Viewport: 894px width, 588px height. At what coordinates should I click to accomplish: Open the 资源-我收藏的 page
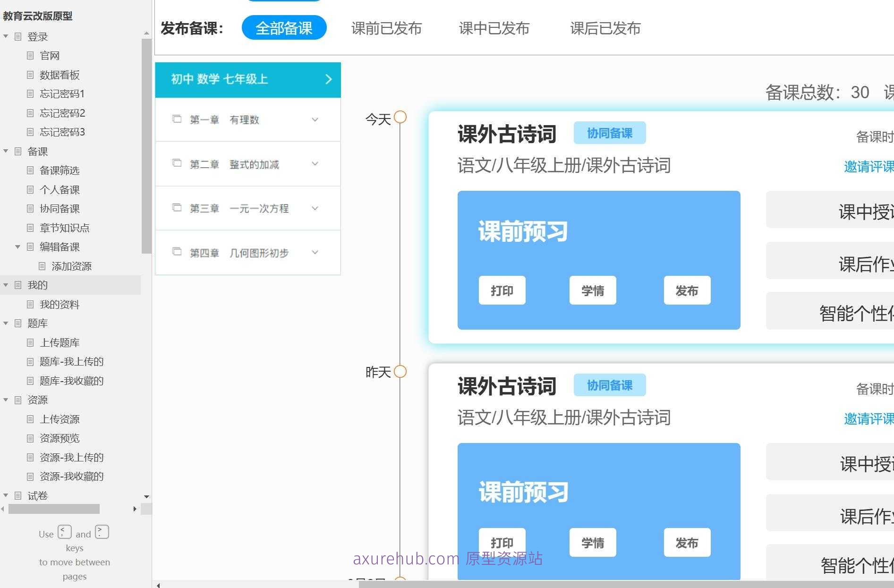pos(71,476)
